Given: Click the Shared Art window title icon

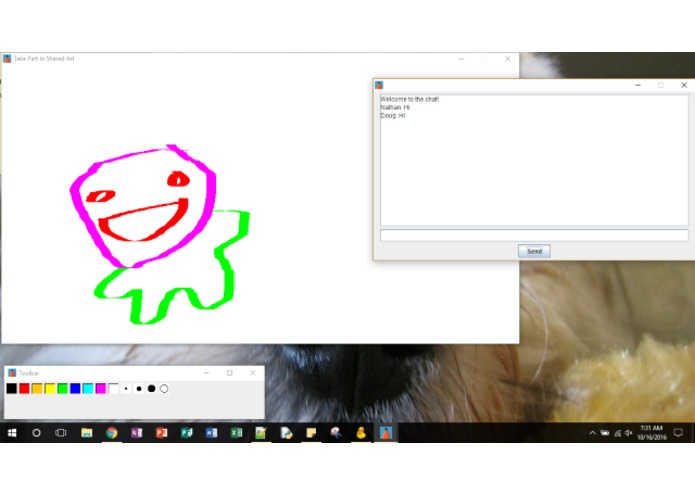Looking at the screenshot, I should pyautogui.click(x=7, y=58).
